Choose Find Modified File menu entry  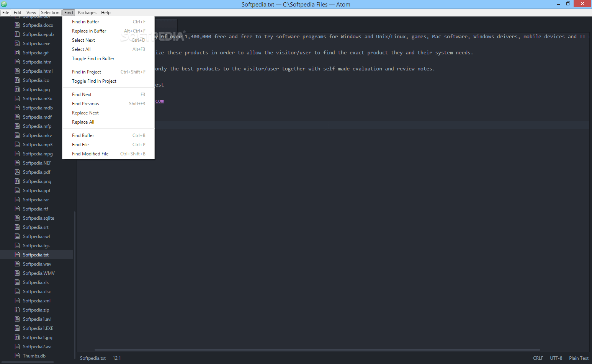90,154
